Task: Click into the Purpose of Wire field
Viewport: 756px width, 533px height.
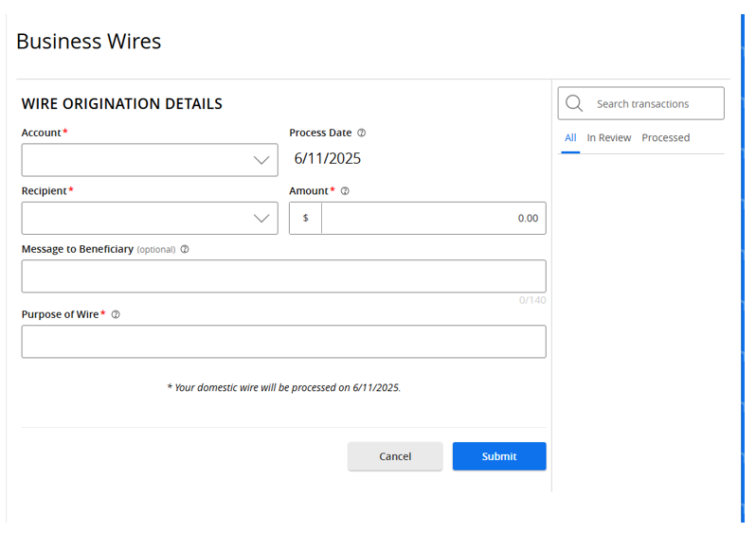Action: [x=284, y=342]
